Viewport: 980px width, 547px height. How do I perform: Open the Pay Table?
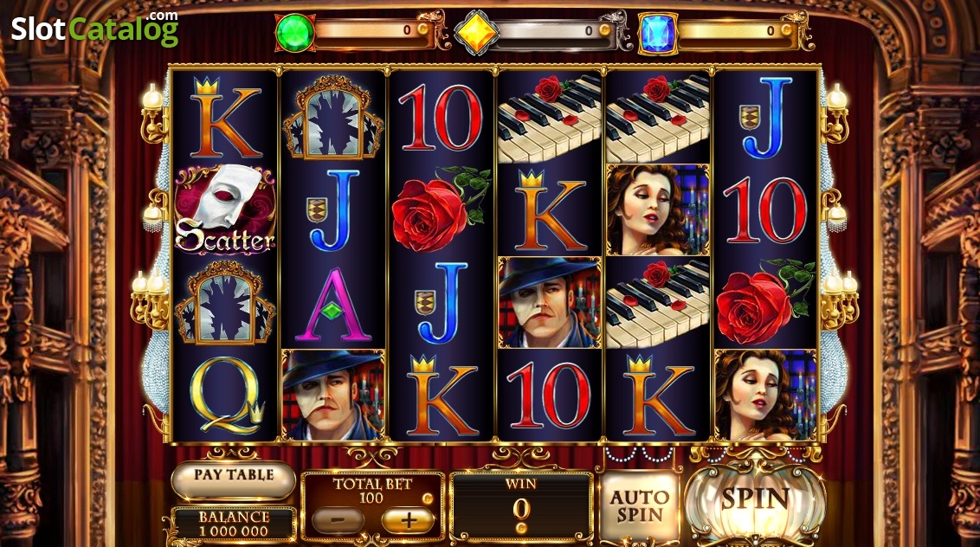tap(233, 478)
